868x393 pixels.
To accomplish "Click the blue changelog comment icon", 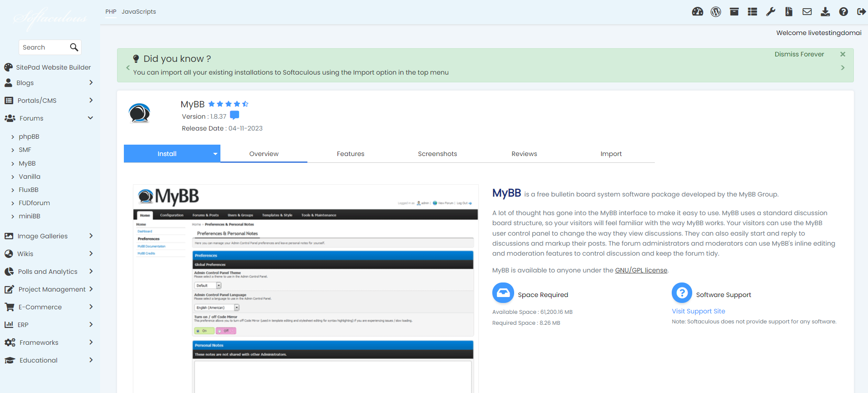I will click(x=235, y=115).
